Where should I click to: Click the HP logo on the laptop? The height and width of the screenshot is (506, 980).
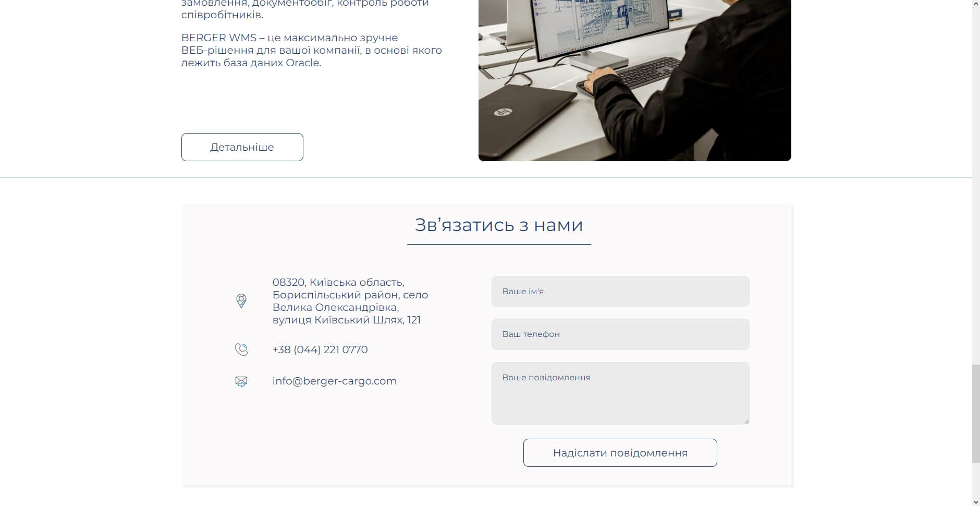point(501,112)
